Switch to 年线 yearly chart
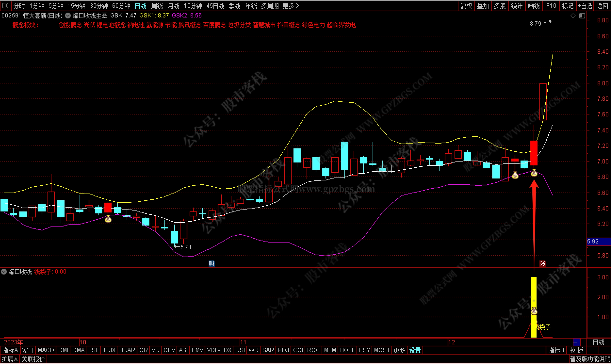The width and height of the screenshot is (611, 364). pos(251,6)
